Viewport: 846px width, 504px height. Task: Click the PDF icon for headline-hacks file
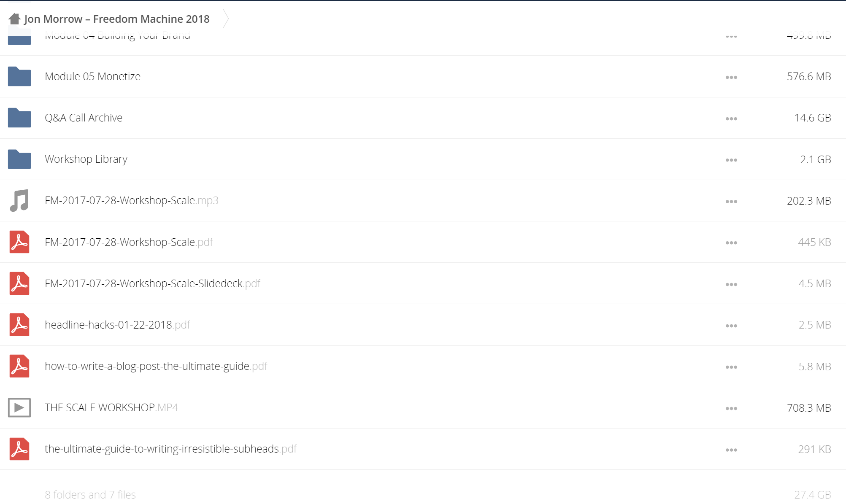click(x=19, y=325)
